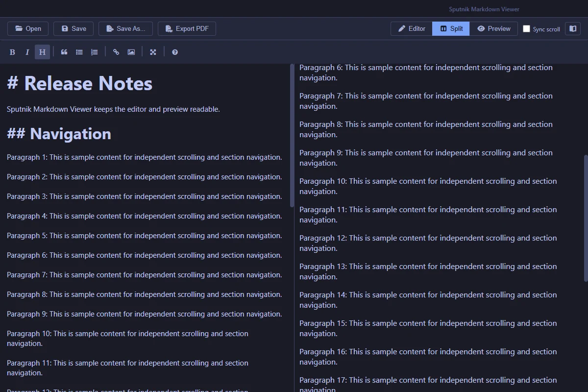Viewport: 588px width, 392px height.
Task: Insert a blockquote
Action: tap(64, 52)
